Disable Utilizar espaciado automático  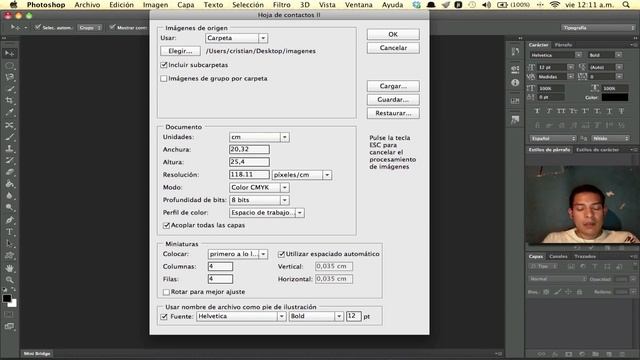point(281,254)
